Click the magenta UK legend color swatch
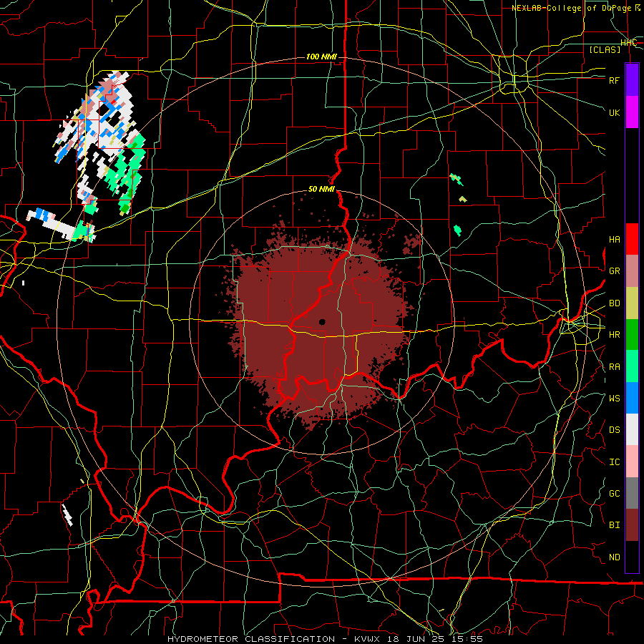 tap(632, 112)
